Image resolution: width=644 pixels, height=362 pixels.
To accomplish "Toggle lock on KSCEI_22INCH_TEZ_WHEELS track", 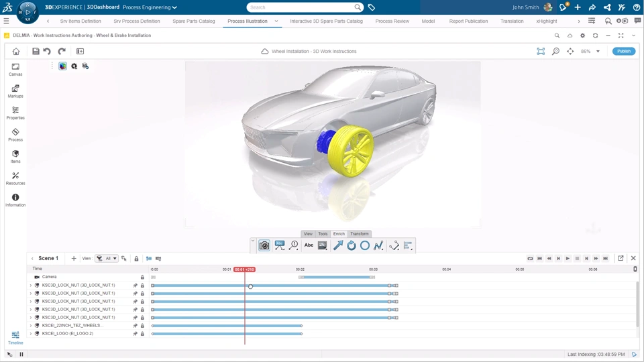I will [x=142, y=326].
